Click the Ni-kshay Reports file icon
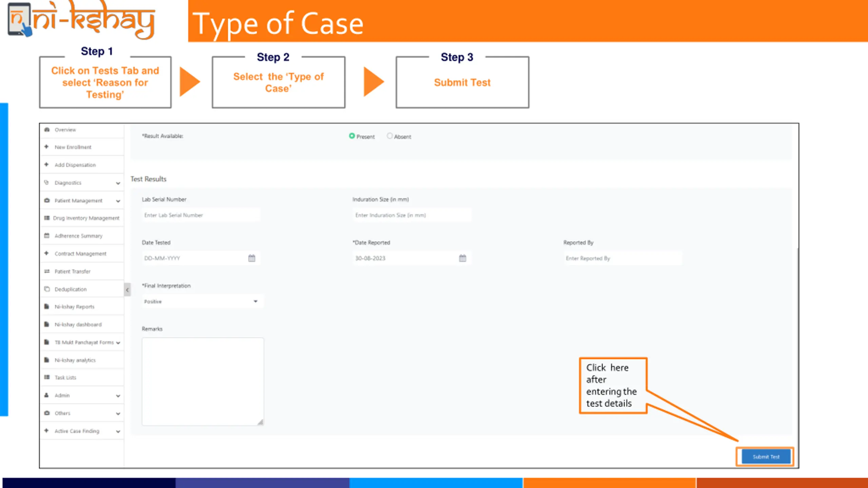Image resolution: width=868 pixels, height=488 pixels. [x=47, y=307]
